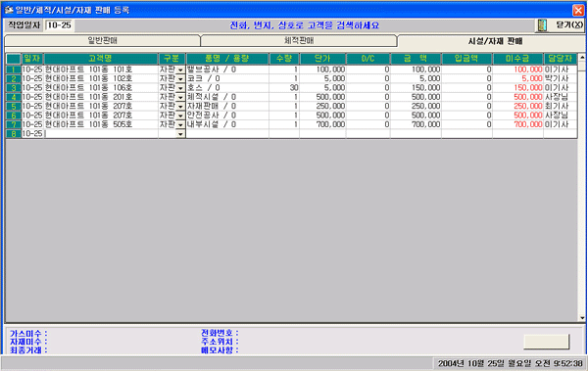
Task: Click the scrollbar up arrow of the grid
Action: click(582, 58)
